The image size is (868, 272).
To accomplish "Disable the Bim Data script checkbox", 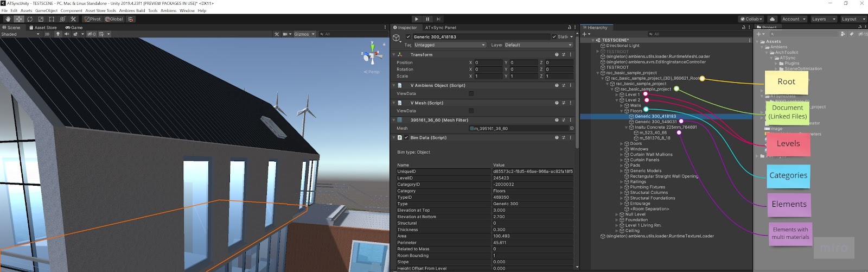I will click(x=406, y=137).
